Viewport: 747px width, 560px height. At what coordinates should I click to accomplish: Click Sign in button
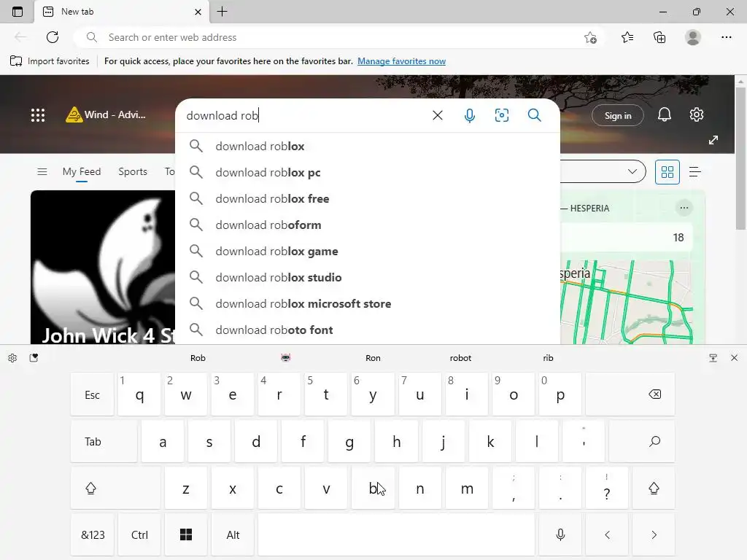tap(618, 115)
